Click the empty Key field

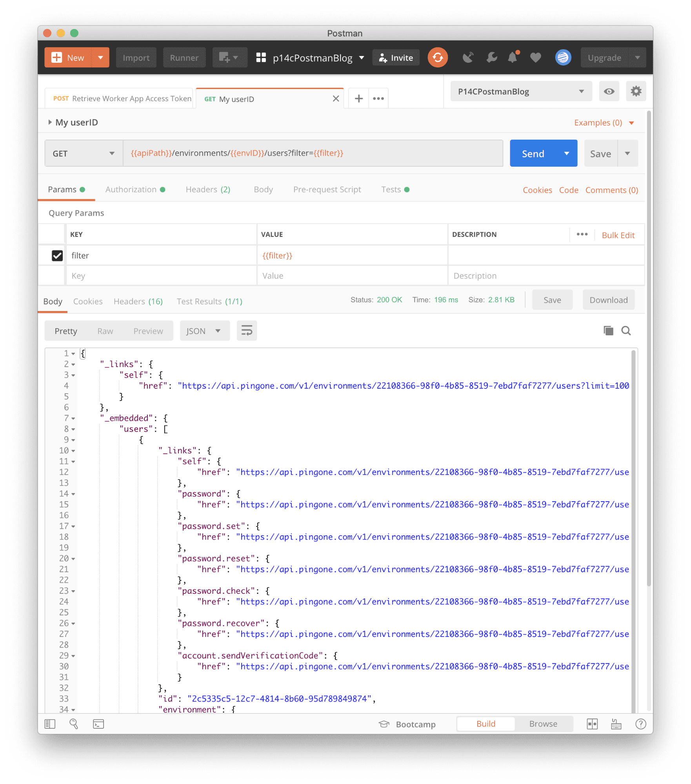pos(161,276)
